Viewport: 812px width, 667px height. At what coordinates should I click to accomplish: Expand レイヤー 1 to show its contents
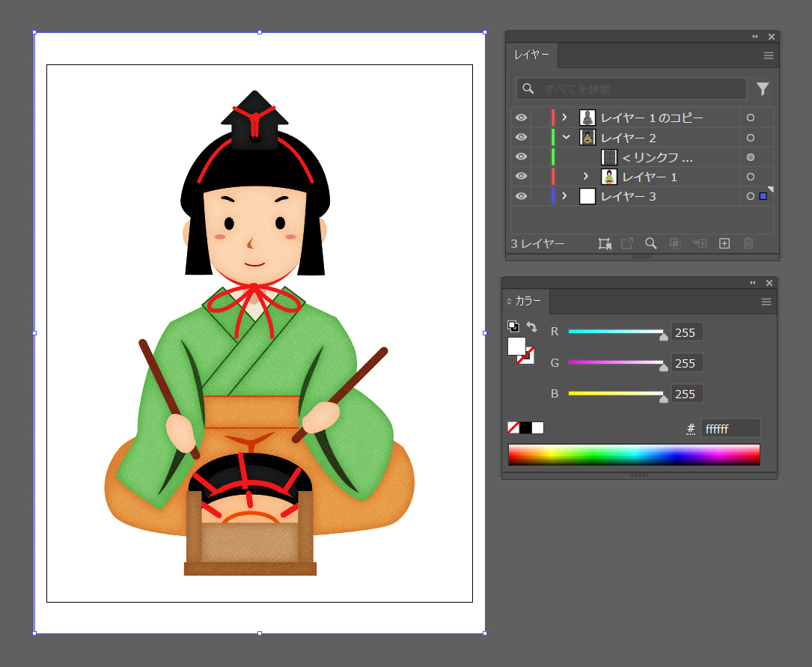pos(586,176)
